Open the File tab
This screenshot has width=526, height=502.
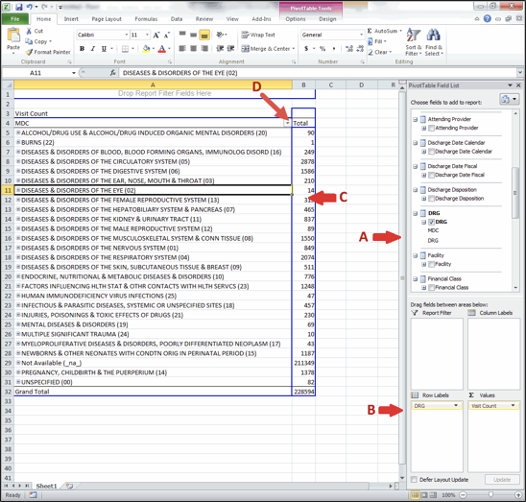tap(15, 19)
